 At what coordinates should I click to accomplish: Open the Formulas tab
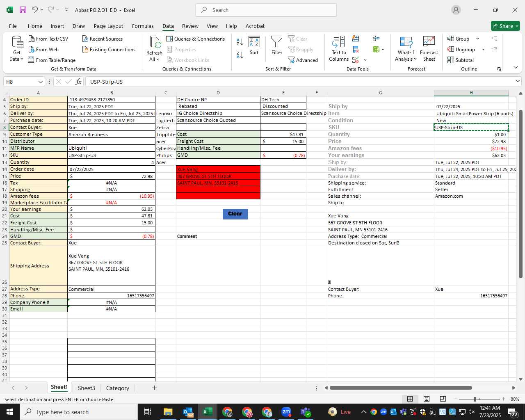pos(143,26)
